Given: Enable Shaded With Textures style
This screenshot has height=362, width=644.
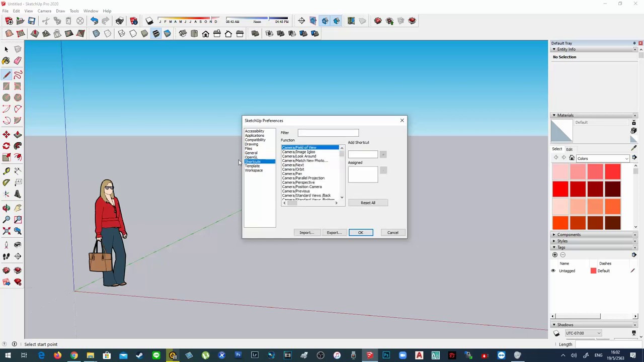Looking at the screenshot, I should [156, 34].
